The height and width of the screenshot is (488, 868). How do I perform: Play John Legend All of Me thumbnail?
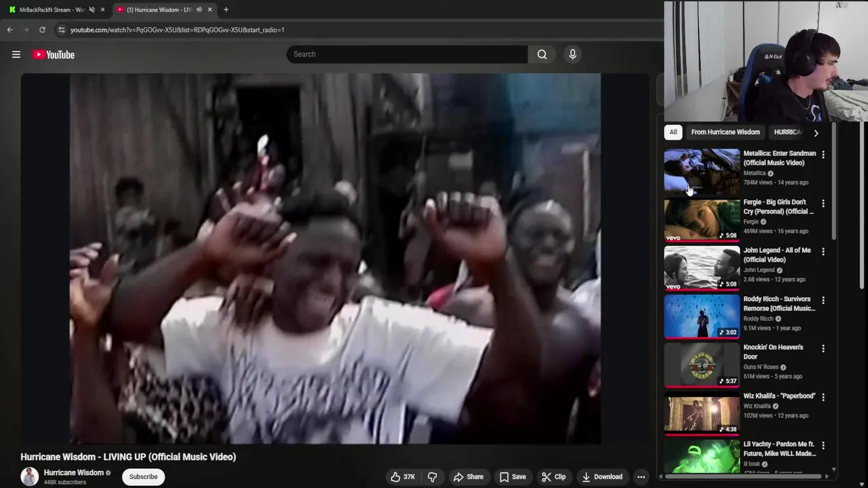pyautogui.click(x=702, y=267)
